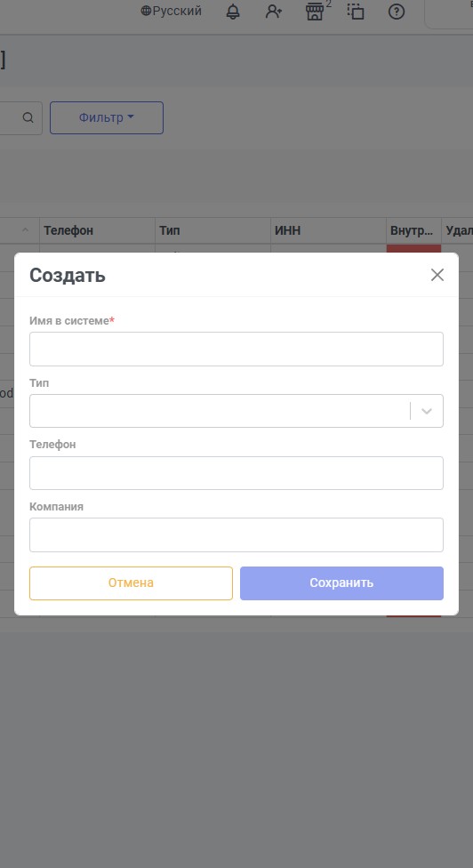
Task: Click the Отмена button
Action: click(131, 583)
